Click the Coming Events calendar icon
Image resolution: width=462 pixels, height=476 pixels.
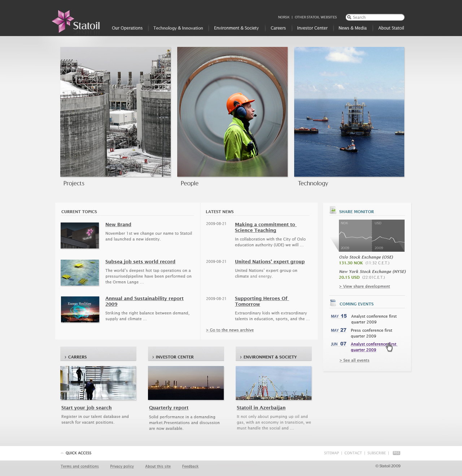[x=333, y=303]
